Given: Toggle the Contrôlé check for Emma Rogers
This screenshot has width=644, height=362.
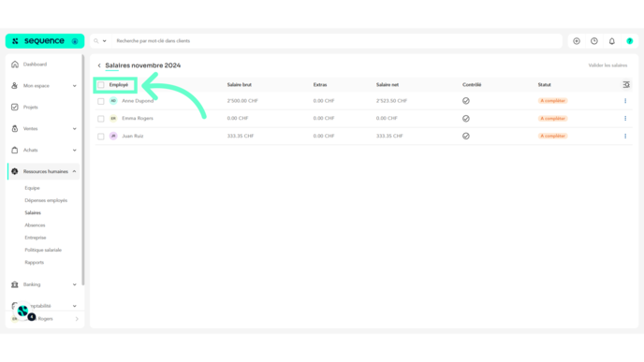Looking at the screenshot, I should (466, 119).
